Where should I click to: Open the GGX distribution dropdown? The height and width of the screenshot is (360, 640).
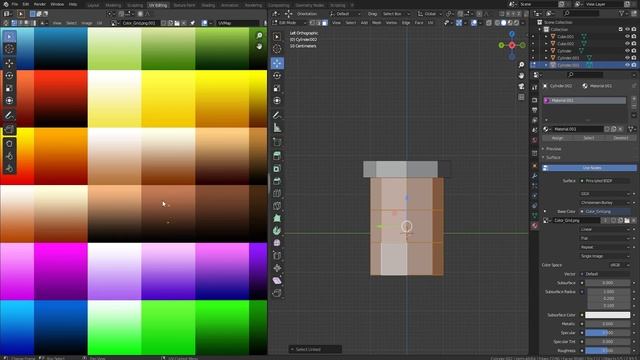[605, 193]
